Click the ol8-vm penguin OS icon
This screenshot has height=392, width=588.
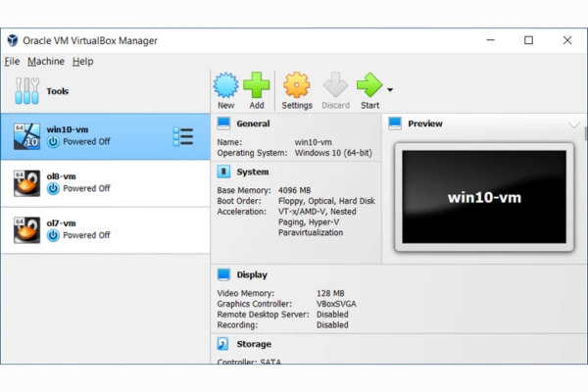tap(26, 183)
